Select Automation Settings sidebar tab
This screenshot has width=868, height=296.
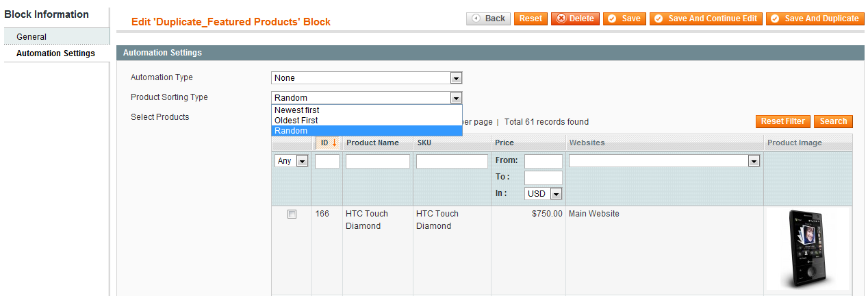pyautogui.click(x=57, y=53)
